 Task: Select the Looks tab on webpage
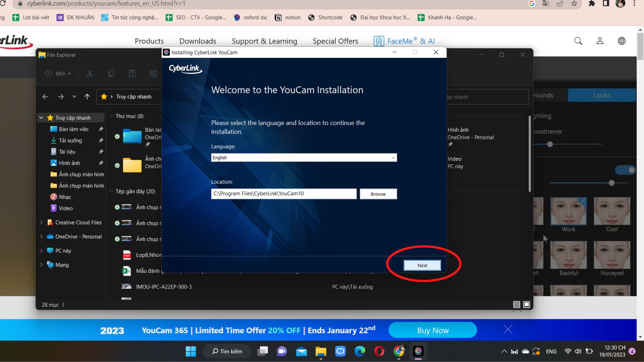click(602, 96)
